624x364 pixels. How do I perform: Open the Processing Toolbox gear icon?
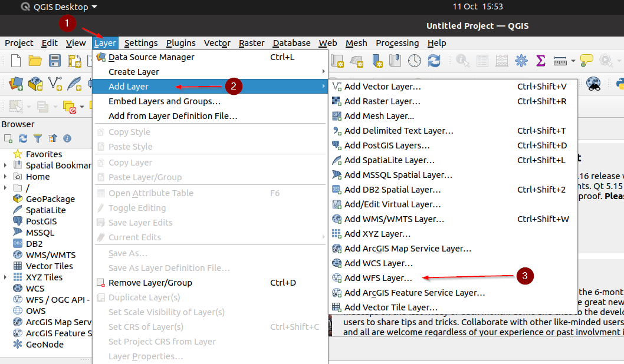pos(521,61)
